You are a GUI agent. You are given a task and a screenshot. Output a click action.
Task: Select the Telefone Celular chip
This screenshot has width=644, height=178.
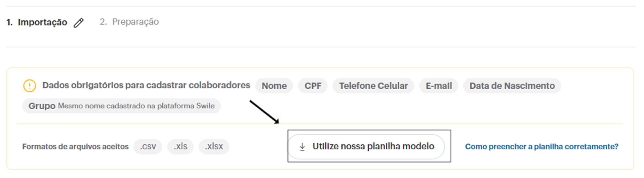click(x=373, y=86)
